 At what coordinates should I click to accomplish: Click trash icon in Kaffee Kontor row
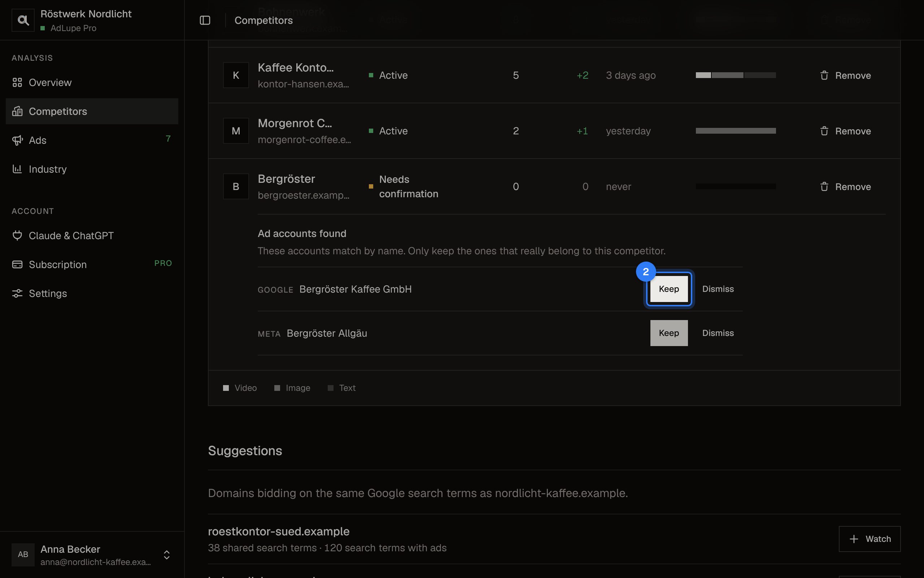[824, 75]
